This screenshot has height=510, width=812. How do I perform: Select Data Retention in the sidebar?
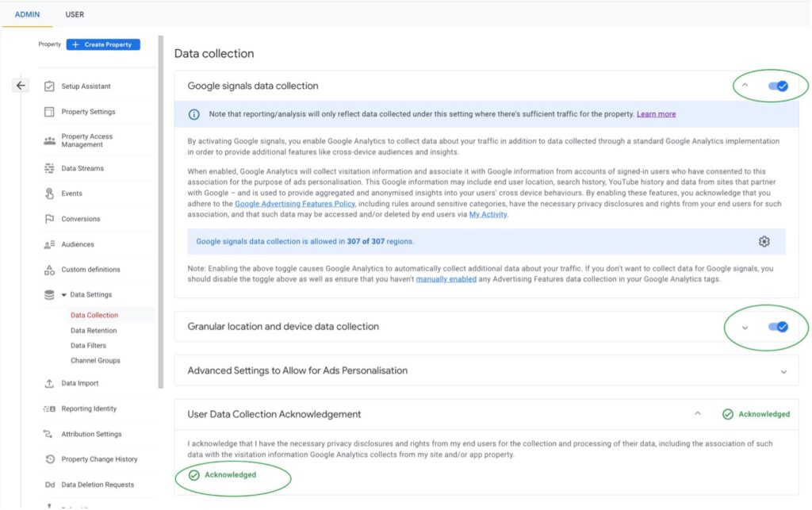(x=94, y=331)
